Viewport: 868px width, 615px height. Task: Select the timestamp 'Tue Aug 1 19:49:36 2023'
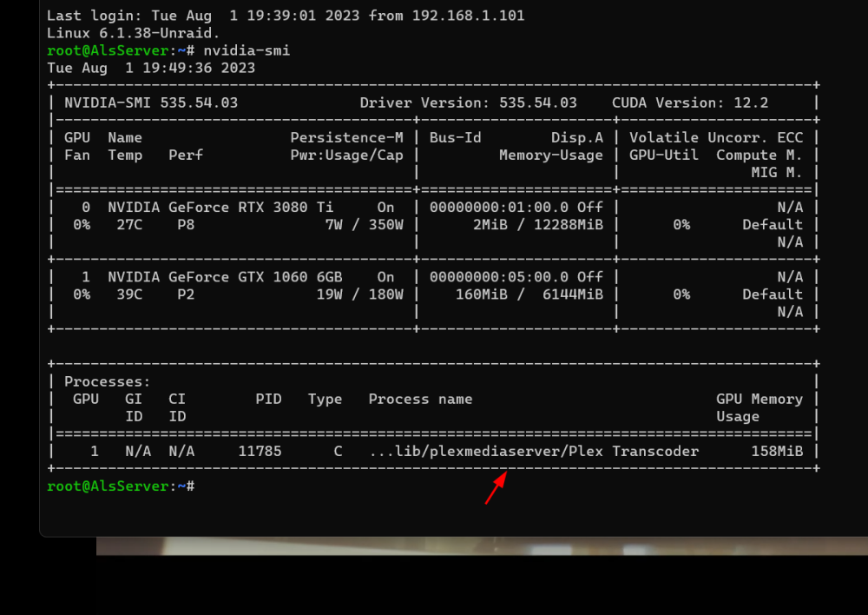(x=151, y=68)
